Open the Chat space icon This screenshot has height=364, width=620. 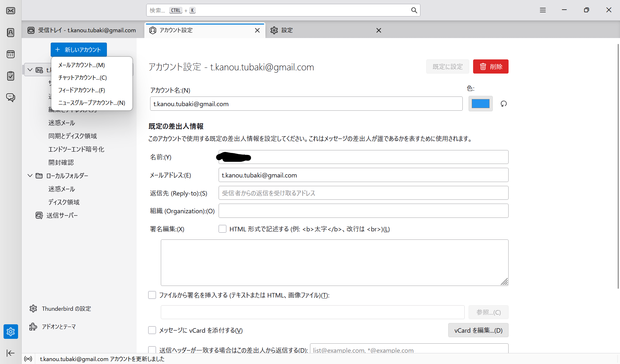pyautogui.click(x=11, y=97)
